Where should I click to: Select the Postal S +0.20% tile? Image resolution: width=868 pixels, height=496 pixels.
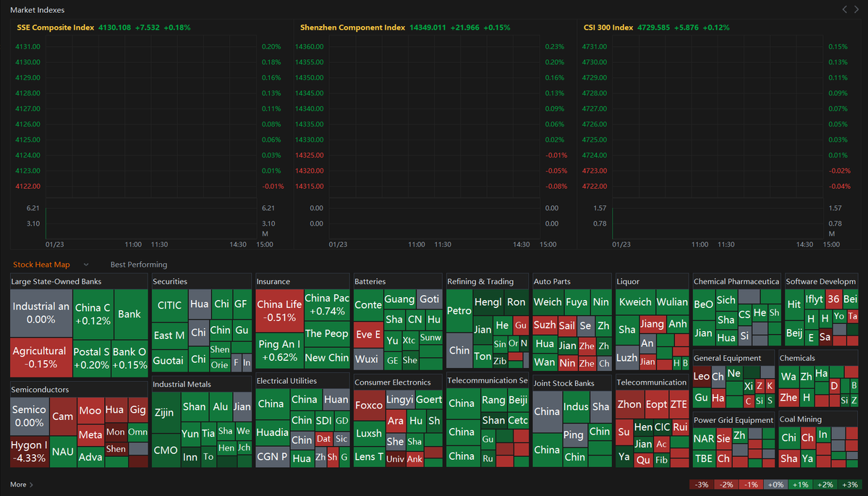92,359
